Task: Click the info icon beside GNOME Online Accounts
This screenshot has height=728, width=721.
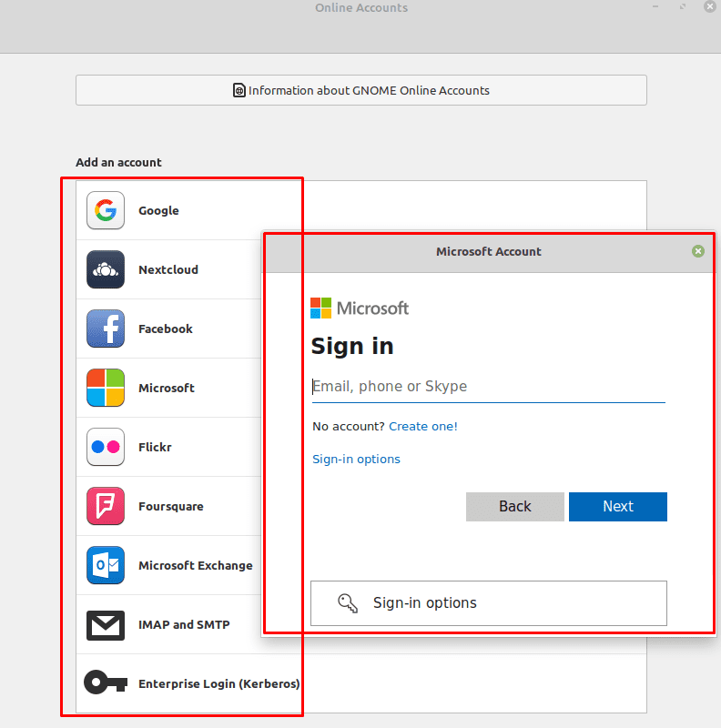Action: [239, 90]
